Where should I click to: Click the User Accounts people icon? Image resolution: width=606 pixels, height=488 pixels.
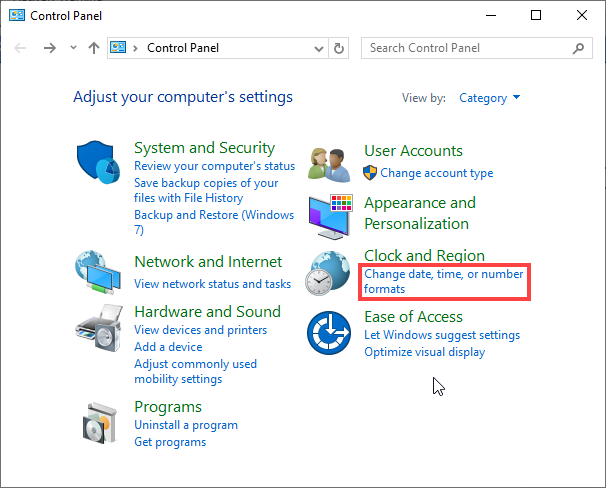click(331, 162)
